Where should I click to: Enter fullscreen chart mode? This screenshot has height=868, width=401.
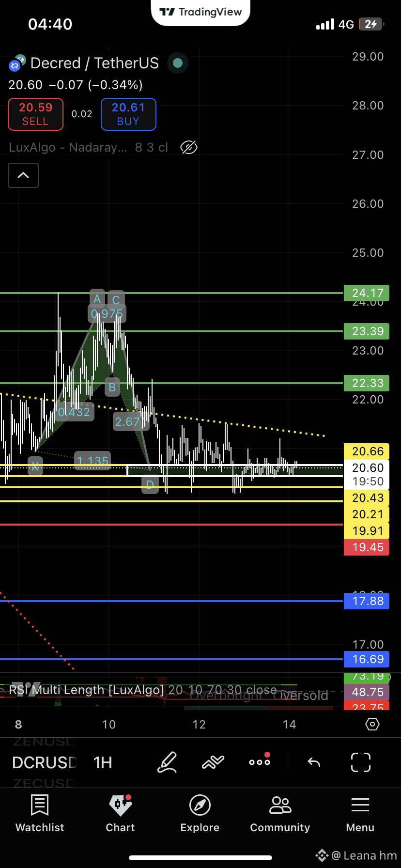pos(361,762)
